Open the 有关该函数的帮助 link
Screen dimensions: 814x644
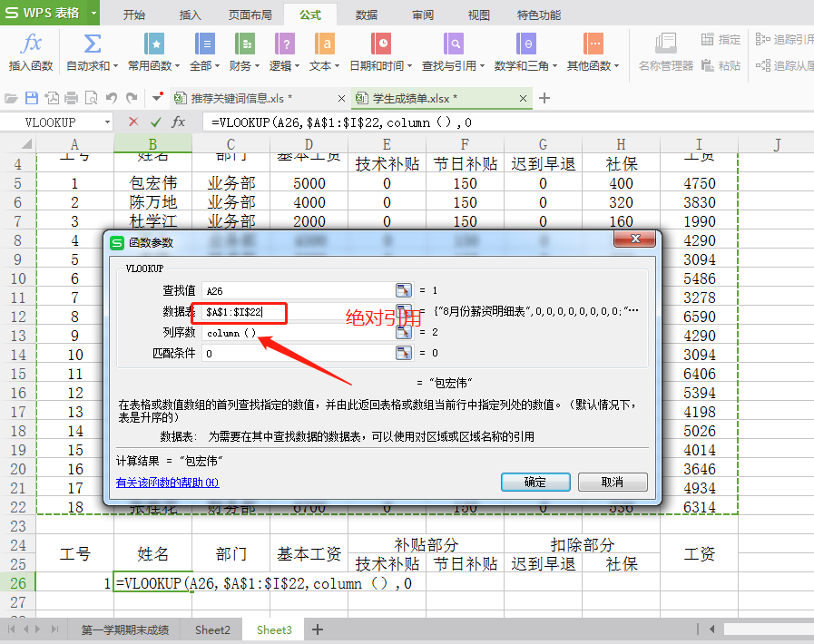point(167,482)
